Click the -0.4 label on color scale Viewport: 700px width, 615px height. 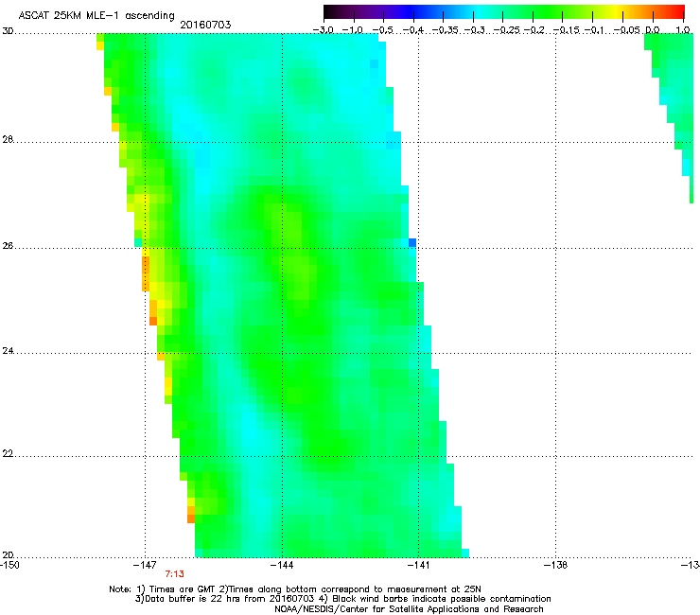pyautogui.click(x=413, y=30)
